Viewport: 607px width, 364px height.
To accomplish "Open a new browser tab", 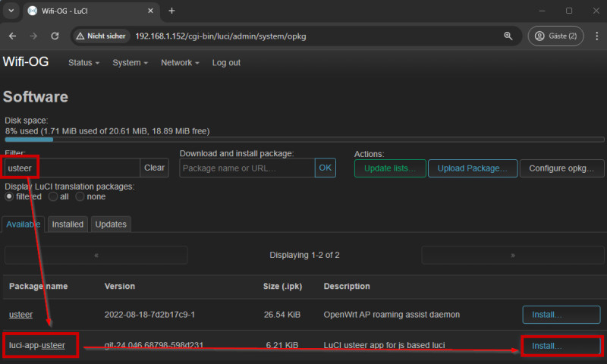I will tap(171, 11).
